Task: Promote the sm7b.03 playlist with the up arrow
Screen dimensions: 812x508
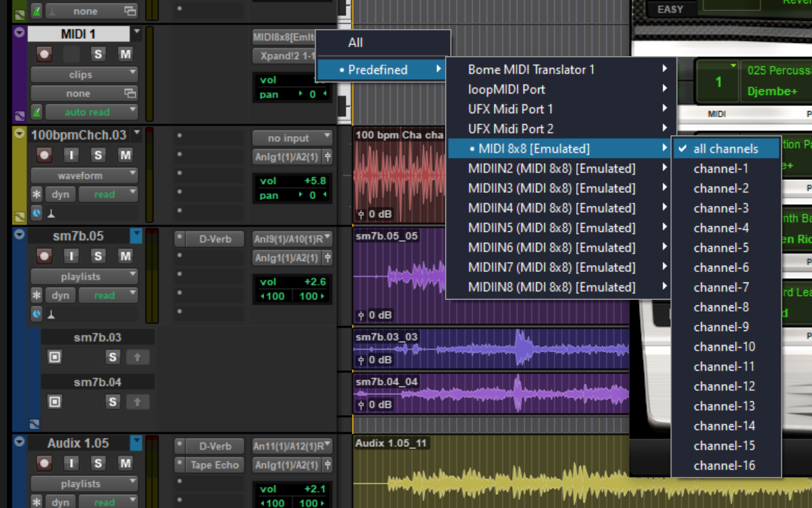Action: [137, 357]
